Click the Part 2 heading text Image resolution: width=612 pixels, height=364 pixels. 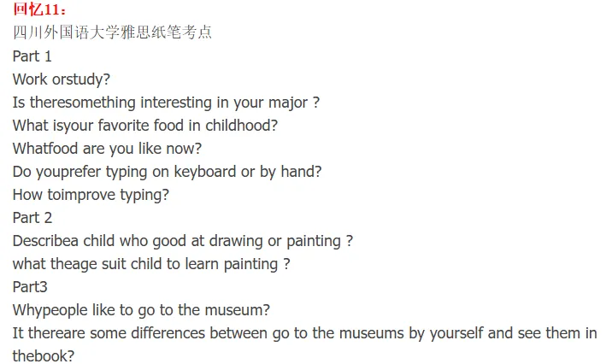pyautogui.click(x=32, y=218)
